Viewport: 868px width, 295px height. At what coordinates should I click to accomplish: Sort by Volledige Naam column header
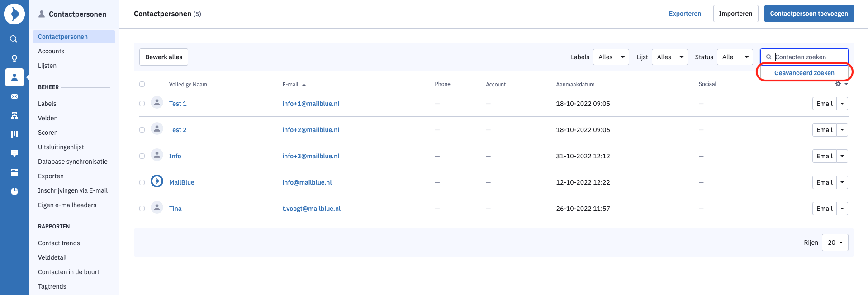188,85
